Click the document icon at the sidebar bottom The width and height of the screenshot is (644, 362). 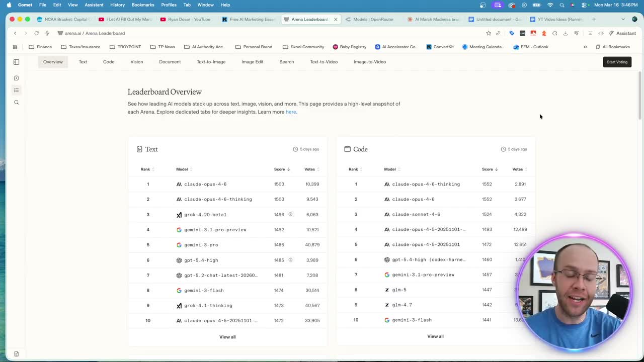click(16, 354)
